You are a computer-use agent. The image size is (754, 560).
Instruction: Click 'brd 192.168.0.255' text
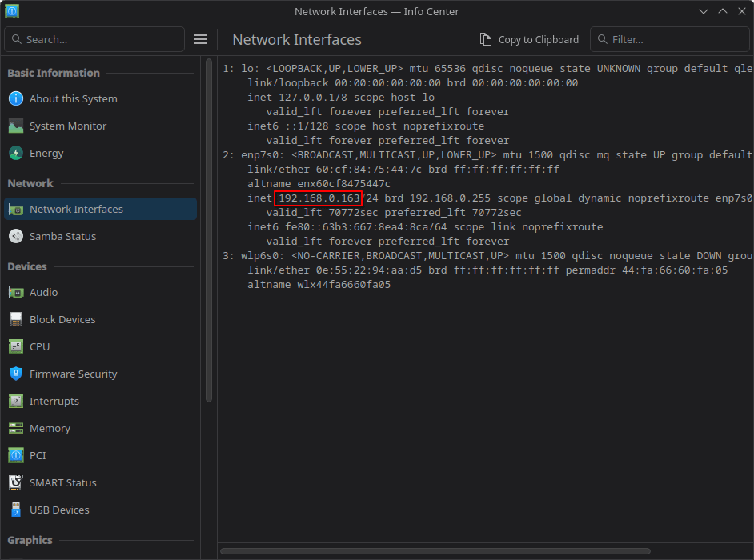[x=438, y=198]
